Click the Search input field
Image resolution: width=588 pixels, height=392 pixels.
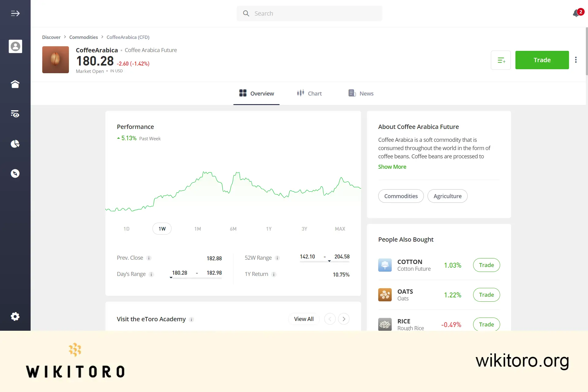pos(309,13)
